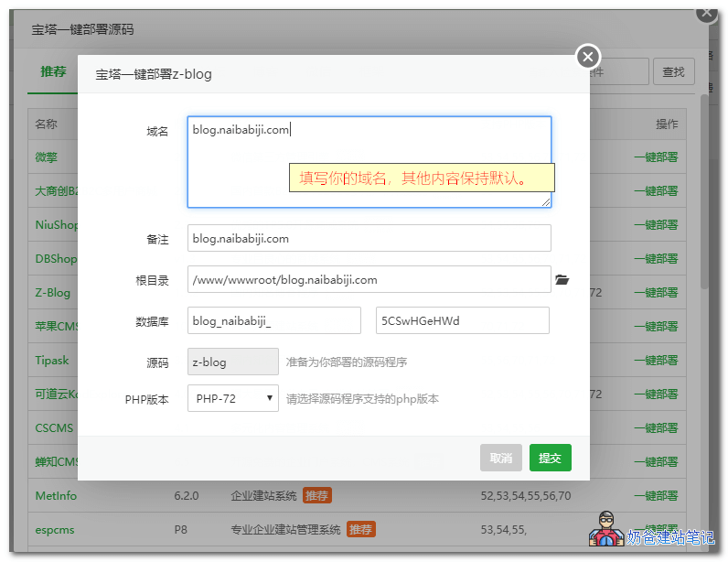Open the Tipask source name link
728x562 pixels.
coord(52,361)
